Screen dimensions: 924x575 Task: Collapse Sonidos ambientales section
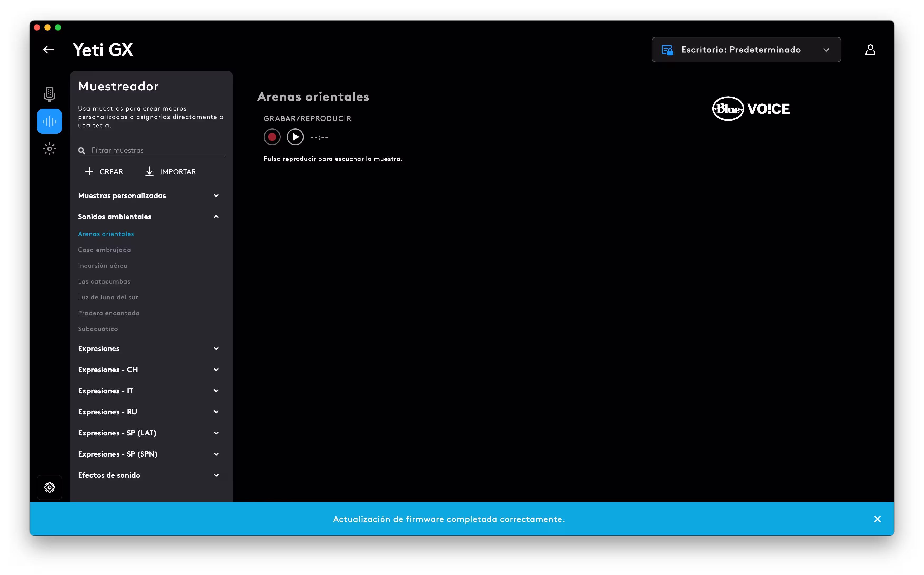click(x=149, y=216)
